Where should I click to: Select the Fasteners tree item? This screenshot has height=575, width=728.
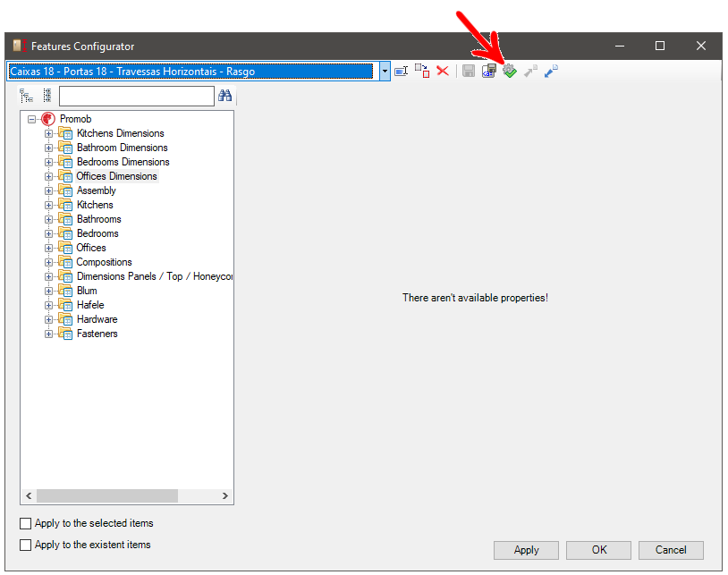pos(97,334)
